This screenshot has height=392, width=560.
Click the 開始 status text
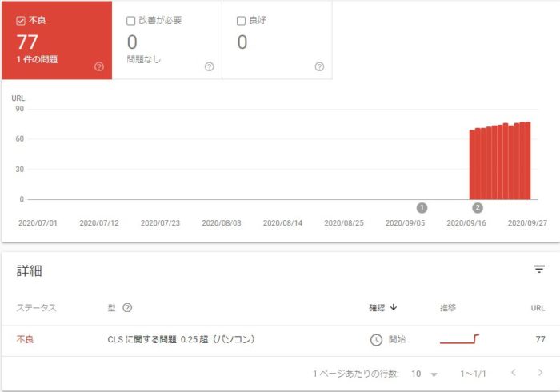pos(397,339)
